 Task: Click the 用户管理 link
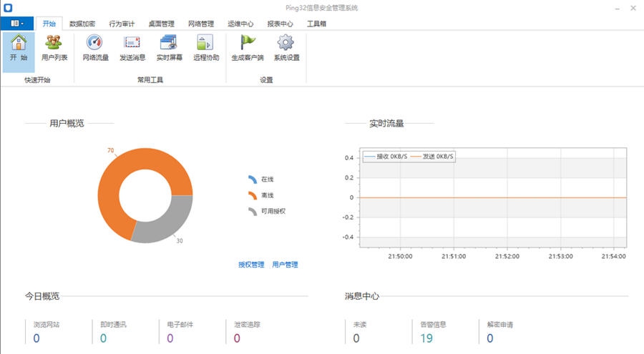tap(285, 265)
